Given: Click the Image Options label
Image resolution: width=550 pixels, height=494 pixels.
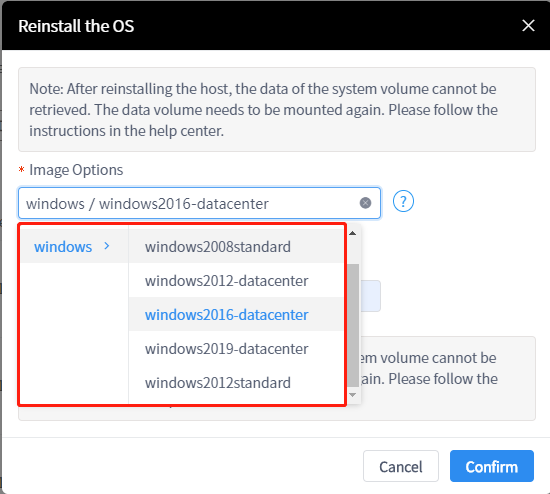Looking at the screenshot, I should (76, 170).
